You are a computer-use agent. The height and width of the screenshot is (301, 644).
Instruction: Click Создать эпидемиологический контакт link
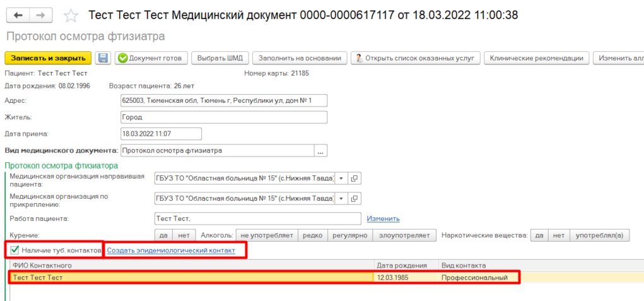171,251
